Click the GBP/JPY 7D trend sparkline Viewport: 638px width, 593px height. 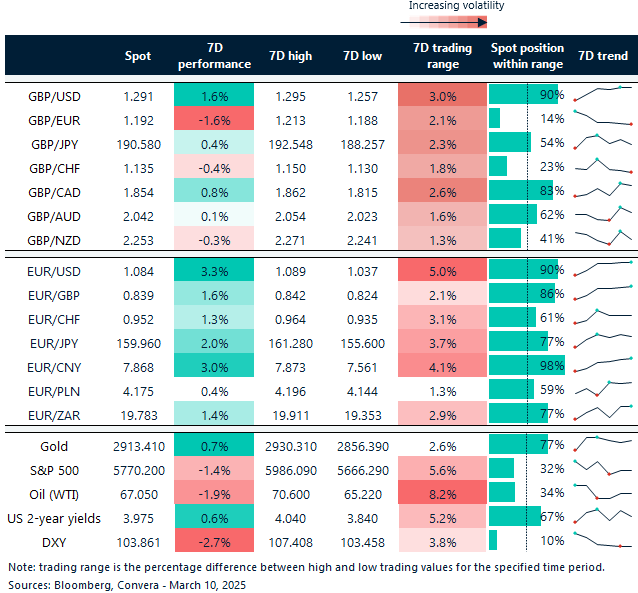[603, 141]
